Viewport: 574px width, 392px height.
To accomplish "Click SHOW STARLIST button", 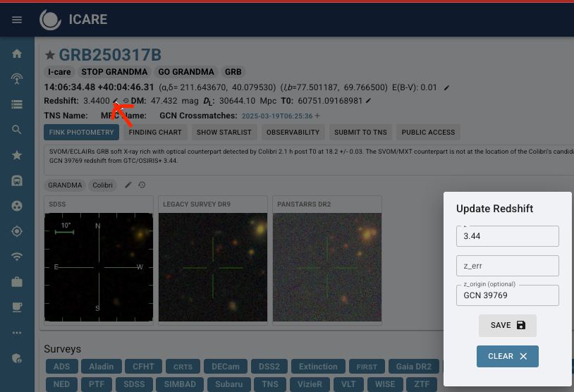I will coord(224,132).
